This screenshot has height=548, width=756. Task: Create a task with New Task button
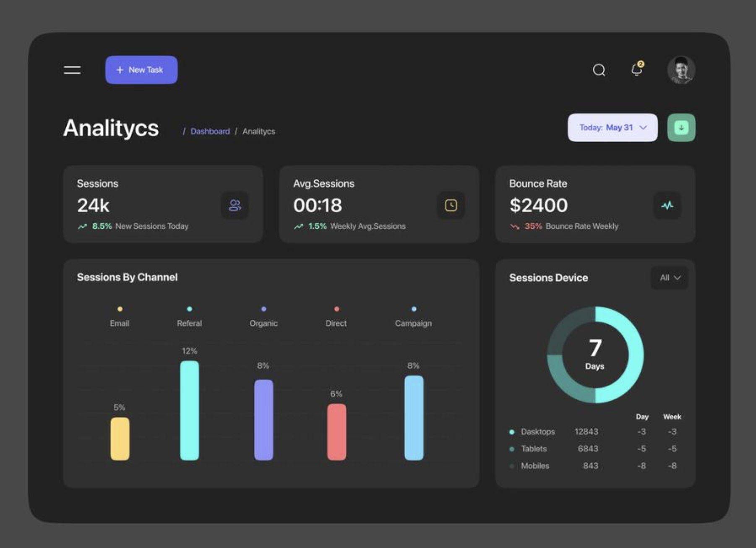tap(141, 70)
